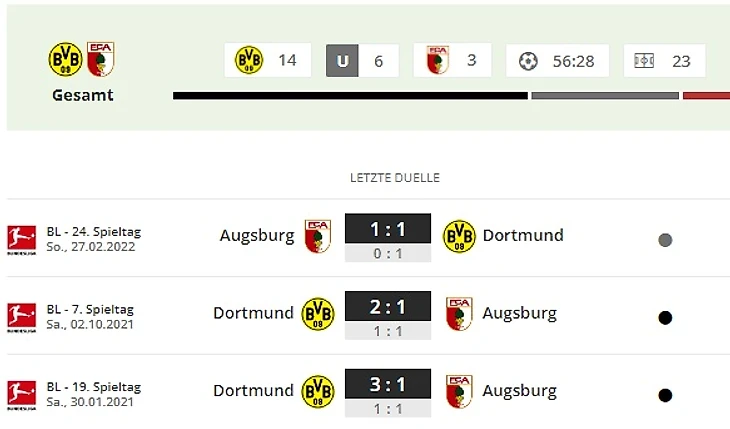
Task: Click the gray U draws badge
Action: tap(342, 61)
